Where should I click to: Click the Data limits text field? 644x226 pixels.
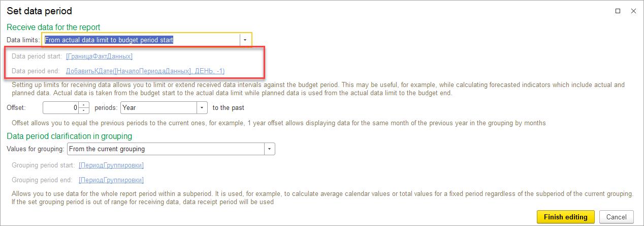pos(141,40)
